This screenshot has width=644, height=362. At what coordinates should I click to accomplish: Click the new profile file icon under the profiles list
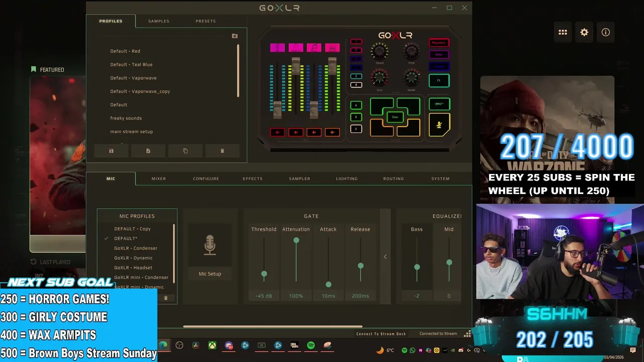click(148, 151)
